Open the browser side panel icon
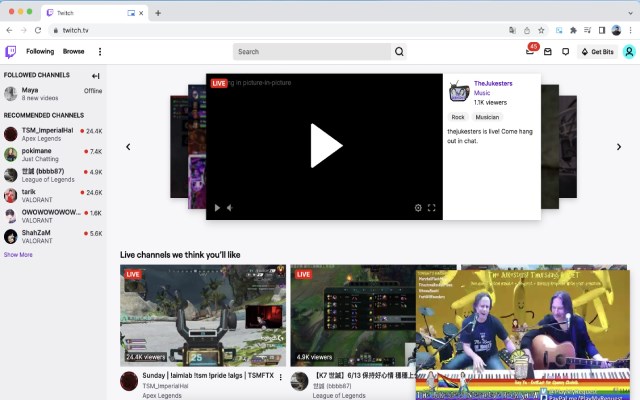The width and height of the screenshot is (640, 400). coord(602,30)
